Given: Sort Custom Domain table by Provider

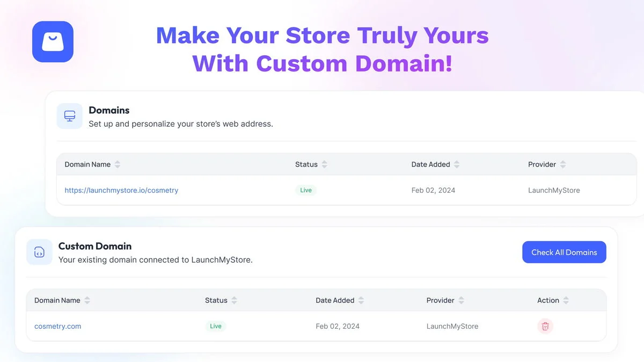Looking at the screenshot, I should coord(461,300).
